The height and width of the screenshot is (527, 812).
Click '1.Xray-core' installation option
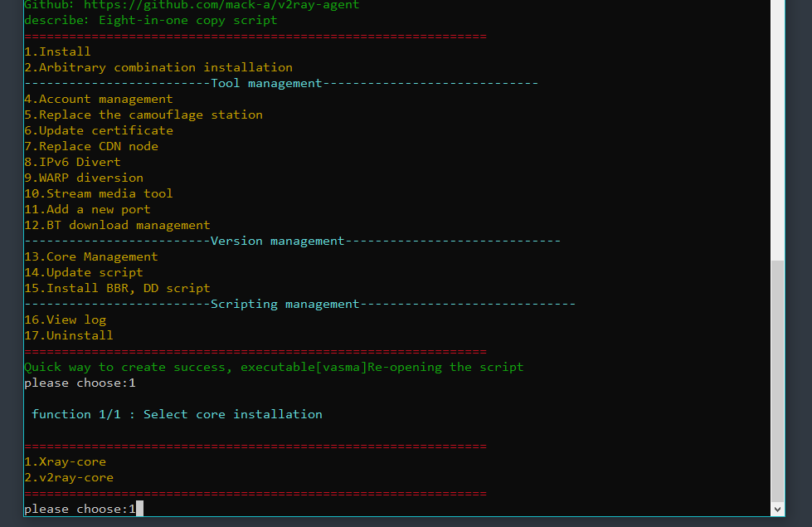[x=66, y=461]
